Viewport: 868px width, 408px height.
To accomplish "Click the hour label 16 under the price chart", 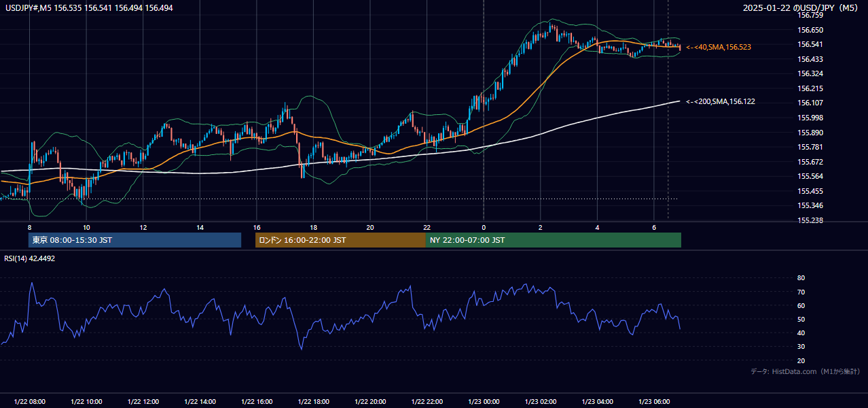I will (257, 227).
